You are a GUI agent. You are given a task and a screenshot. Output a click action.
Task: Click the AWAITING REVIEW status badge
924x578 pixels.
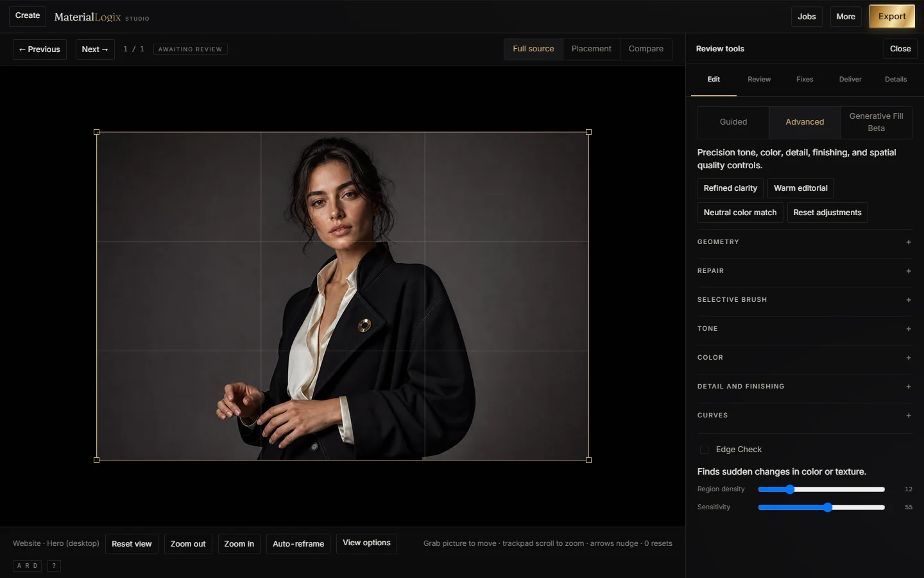(x=191, y=49)
